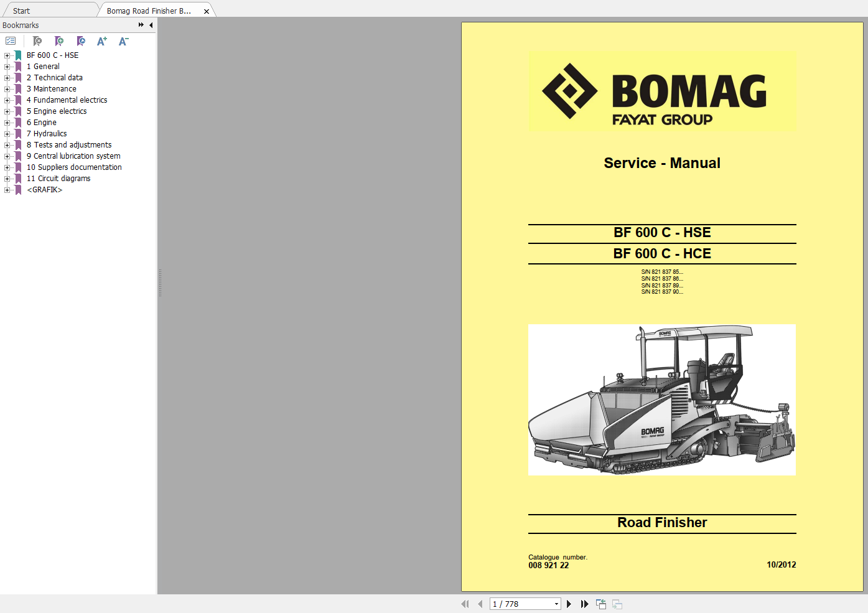Screen dimensions: 868x613
Task: Expand the 1 General bookmark node
Action: [7, 67]
